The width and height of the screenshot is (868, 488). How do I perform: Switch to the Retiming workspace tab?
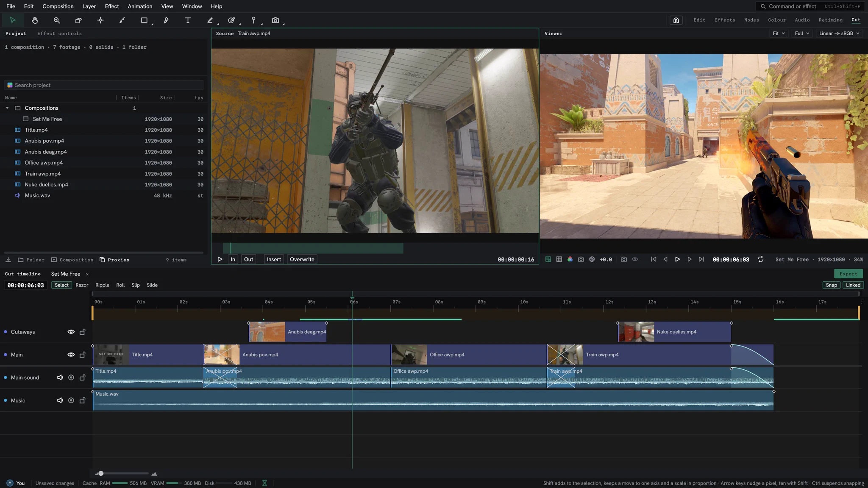pyautogui.click(x=830, y=20)
